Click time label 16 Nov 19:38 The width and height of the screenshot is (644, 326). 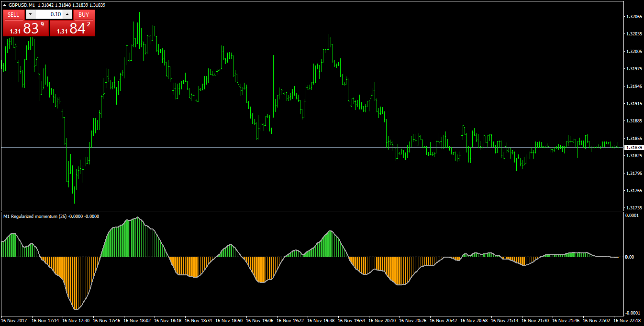pyautogui.click(x=321, y=321)
